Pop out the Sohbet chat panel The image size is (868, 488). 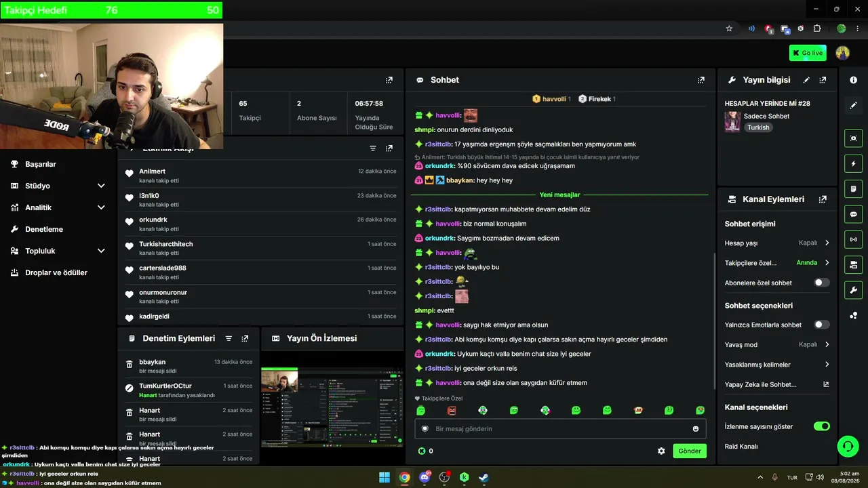coord(701,80)
